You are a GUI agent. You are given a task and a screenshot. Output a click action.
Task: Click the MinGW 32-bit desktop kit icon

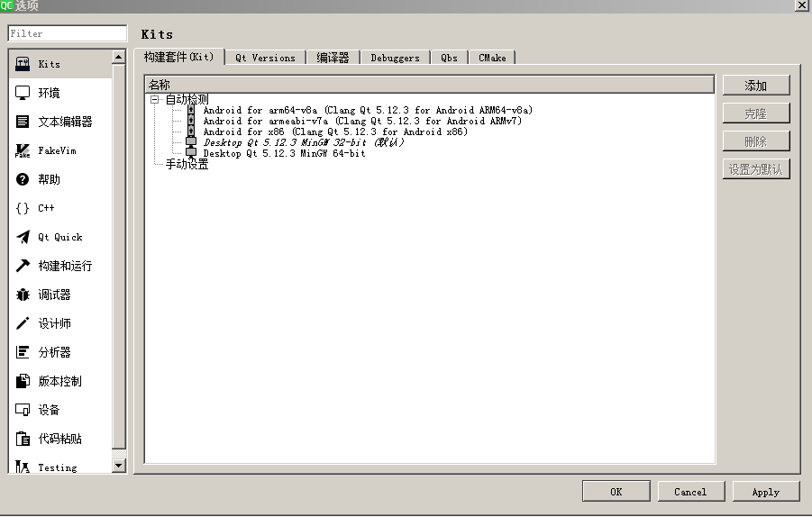click(x=191, y=141)
